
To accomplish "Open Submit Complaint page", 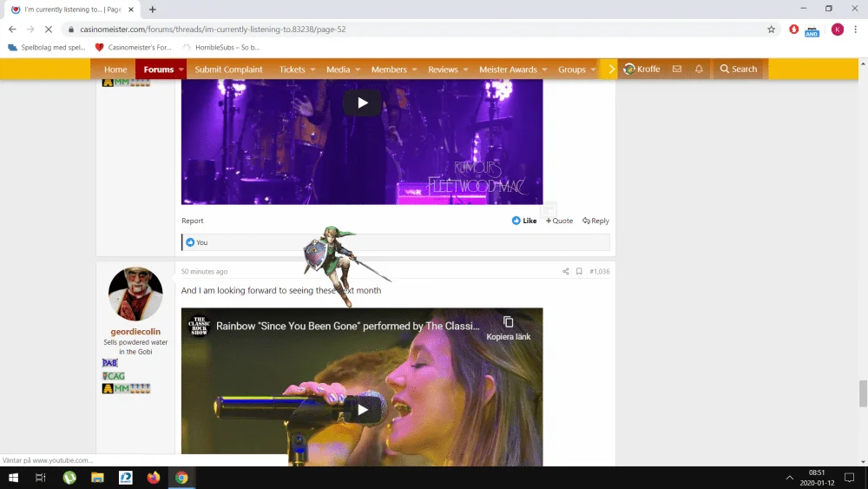I will [228, 69].
